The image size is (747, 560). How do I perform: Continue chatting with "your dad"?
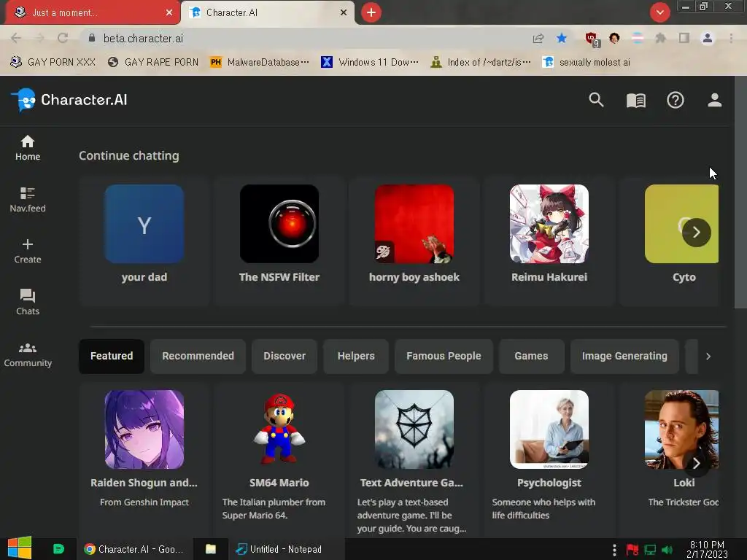coord(144,241)
